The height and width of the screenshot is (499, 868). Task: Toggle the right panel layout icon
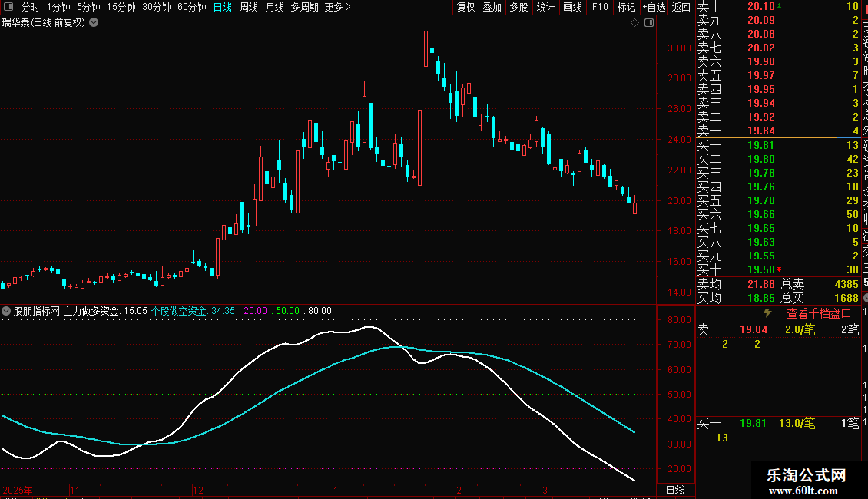click(649, 23)
